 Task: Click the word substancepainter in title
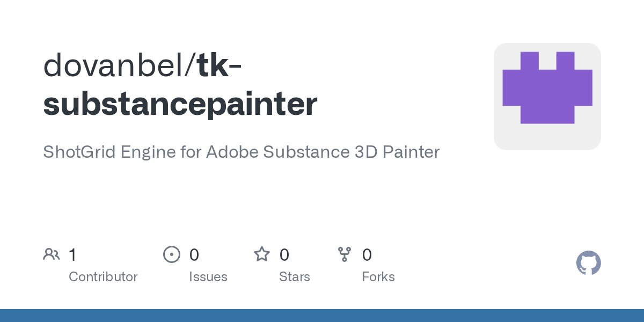coord(180,104)
